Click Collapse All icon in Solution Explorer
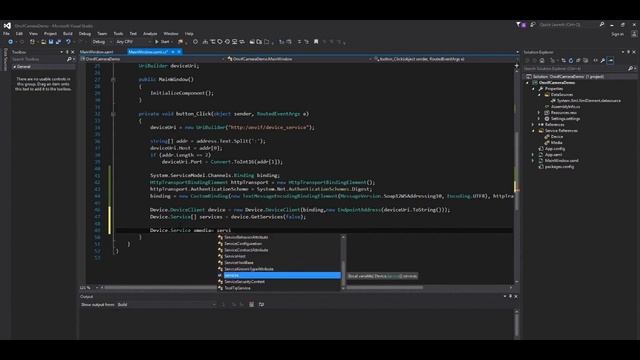The image size is (640, 360). [578, 60]
